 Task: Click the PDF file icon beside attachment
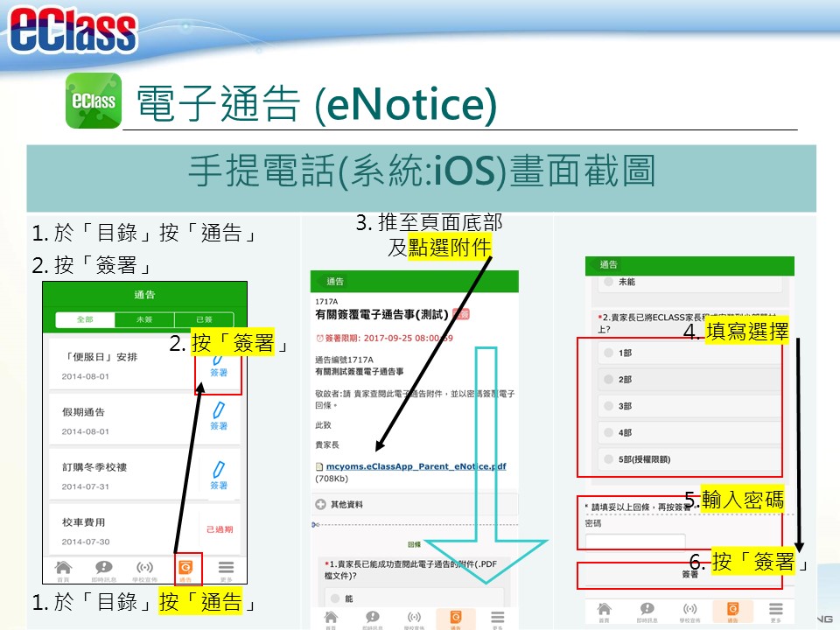click(x=319, y=466)
